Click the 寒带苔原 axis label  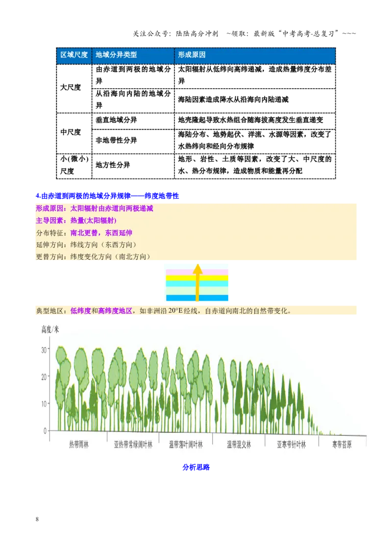click(x=342, y=445)
